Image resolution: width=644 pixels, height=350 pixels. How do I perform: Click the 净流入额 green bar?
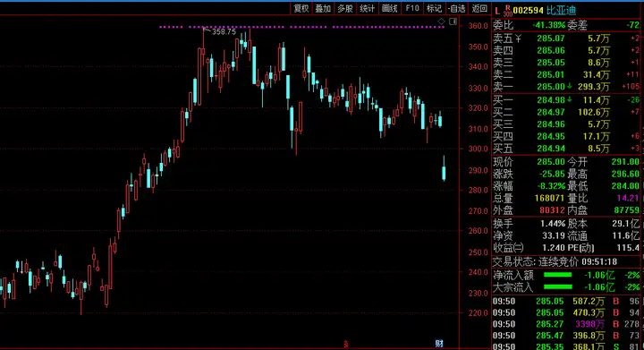coord(557,275)
